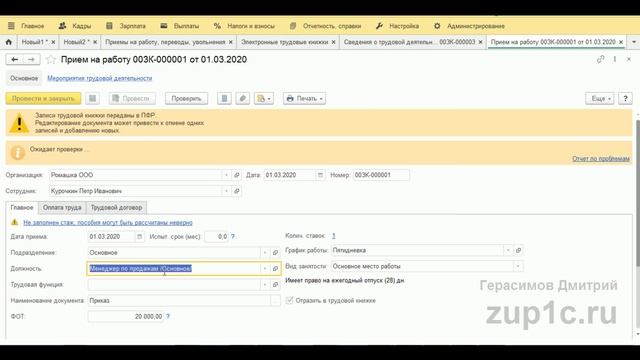
Task: Open the main sections hamburger menu
Action: (x=11, y=26)
